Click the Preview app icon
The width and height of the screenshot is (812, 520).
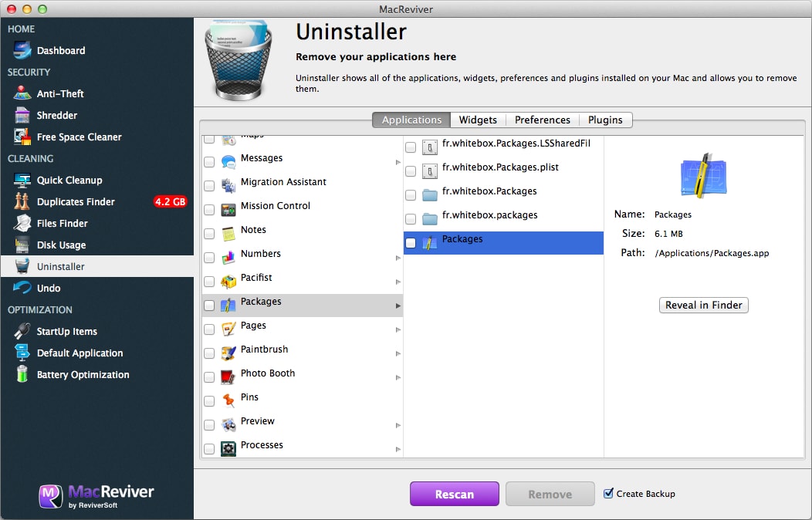tap(228, 425)
